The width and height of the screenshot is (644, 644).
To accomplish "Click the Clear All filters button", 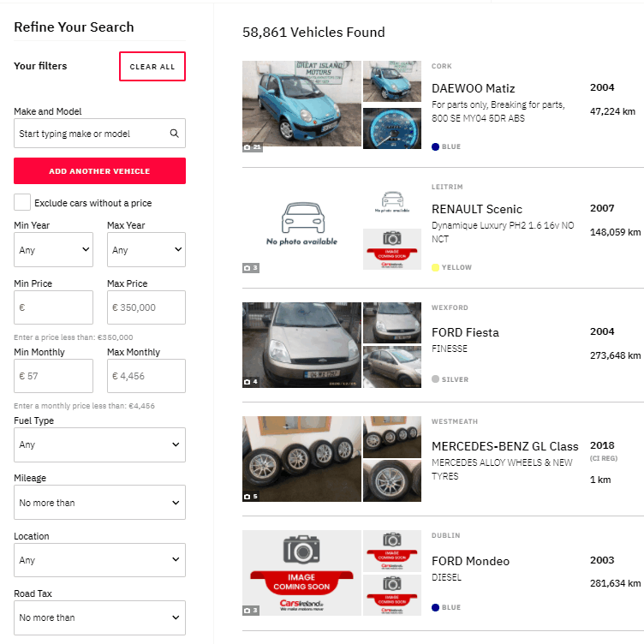I will [x=152, y=67].
